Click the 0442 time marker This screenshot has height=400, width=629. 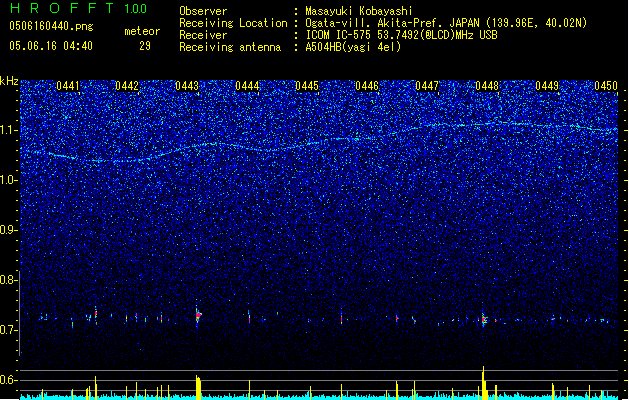[x=127, y=86]
